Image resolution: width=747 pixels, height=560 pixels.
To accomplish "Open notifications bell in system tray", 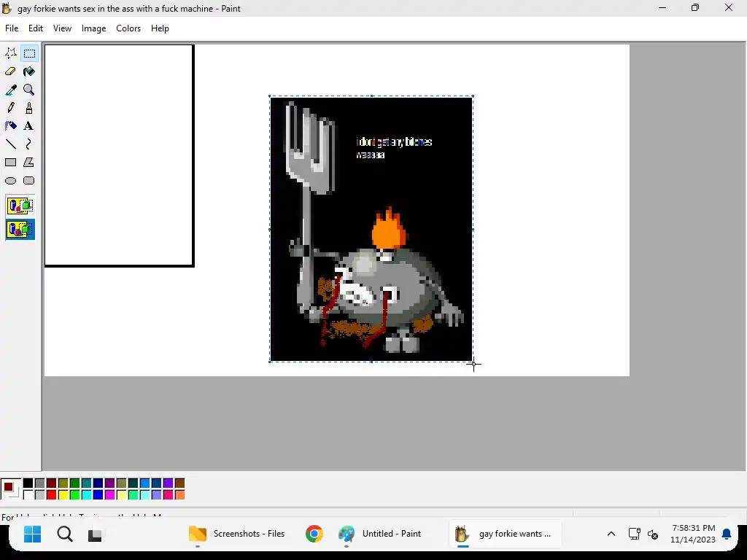I will tap(727, 534).
